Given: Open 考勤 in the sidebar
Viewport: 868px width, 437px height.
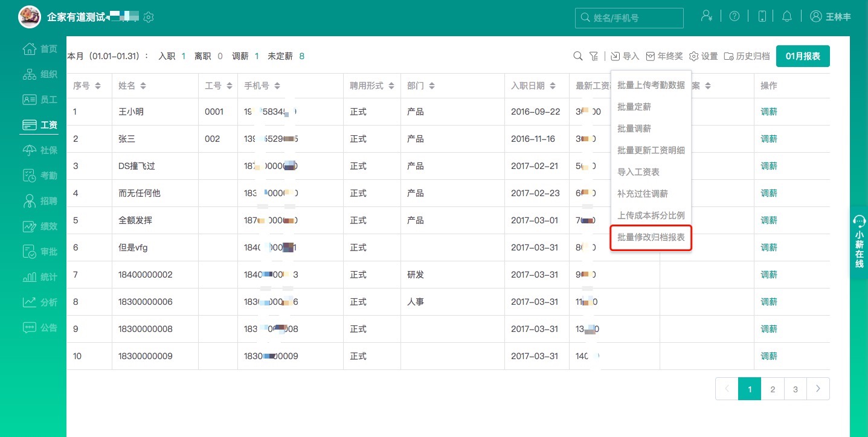Looking at the screenshot, I should [40, 176].
